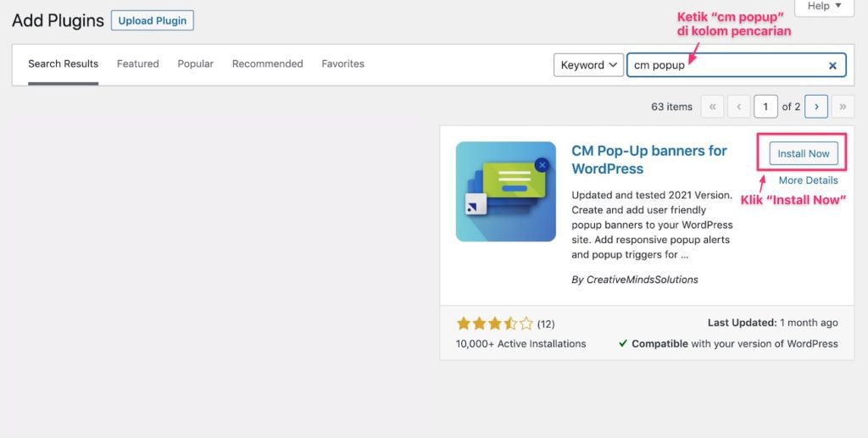Go to previous results page arrow

point(738,107)
